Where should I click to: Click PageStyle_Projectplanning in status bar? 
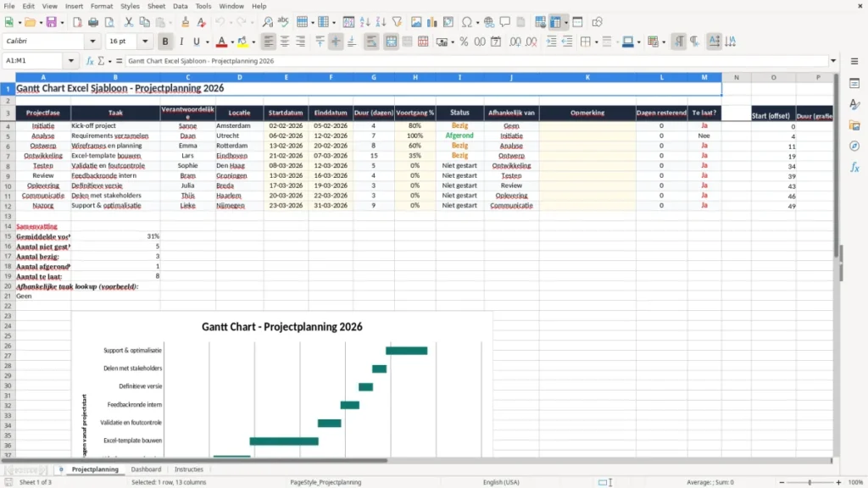[x=325, y=482]
